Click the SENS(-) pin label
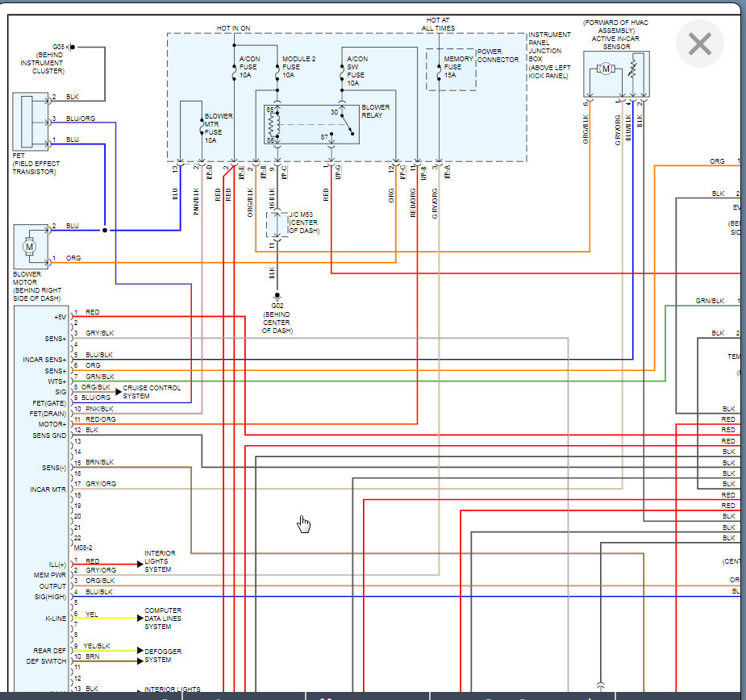 (x=54, y=468)
